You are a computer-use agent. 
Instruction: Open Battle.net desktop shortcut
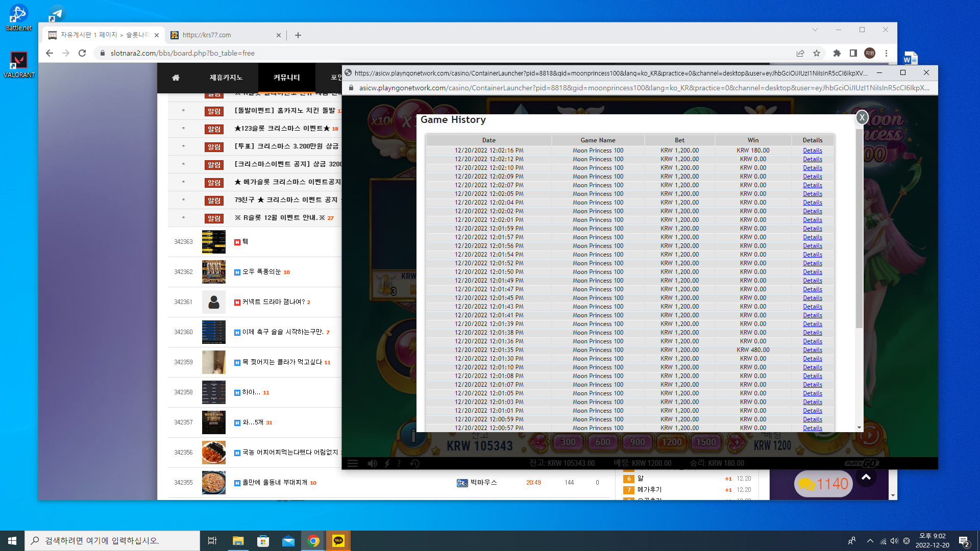(x=19, y=17)
